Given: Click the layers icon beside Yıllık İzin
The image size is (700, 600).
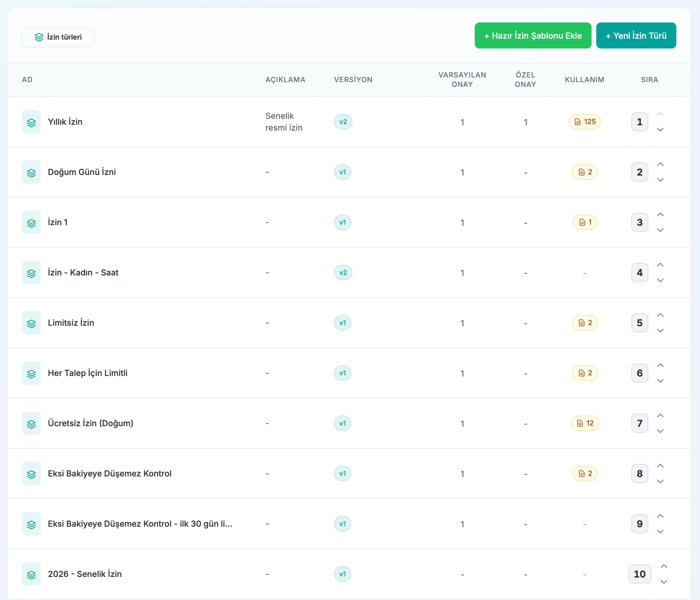Looking at the screenshot, I should (31, 122).
